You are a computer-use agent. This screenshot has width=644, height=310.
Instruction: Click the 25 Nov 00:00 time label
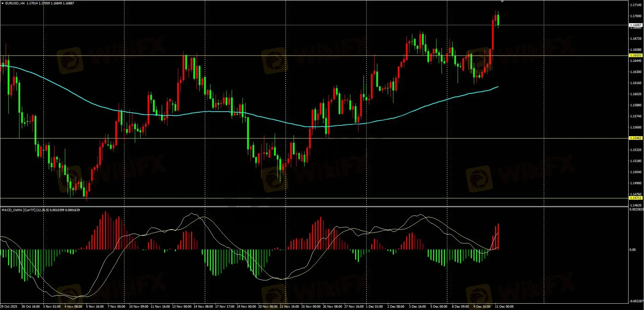pyautogui.click(x=311, y=307)
